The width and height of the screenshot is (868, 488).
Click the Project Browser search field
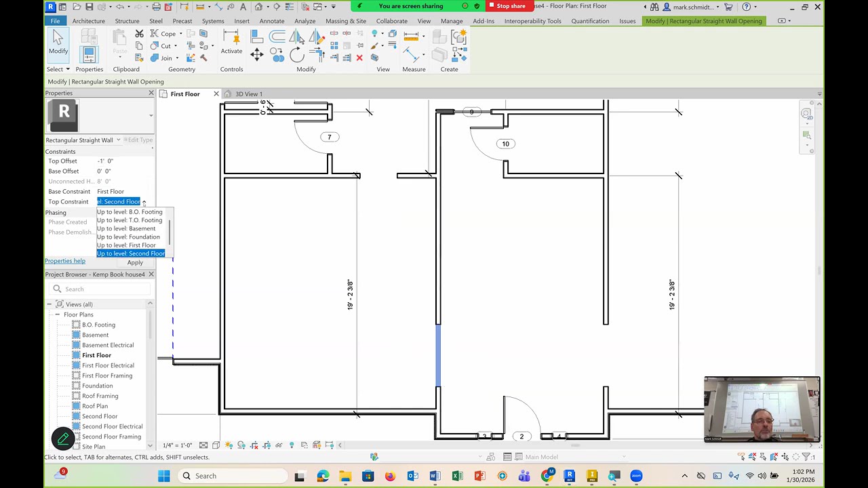click(102, 289)
